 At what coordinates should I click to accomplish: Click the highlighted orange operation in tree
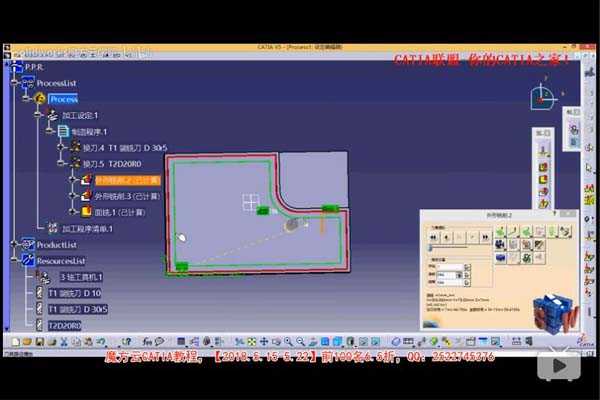127,180
